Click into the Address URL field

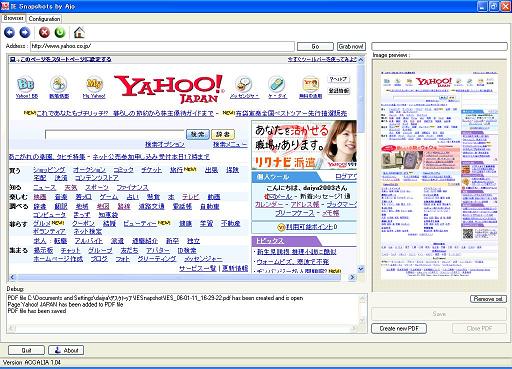click(x=162, y=46)
